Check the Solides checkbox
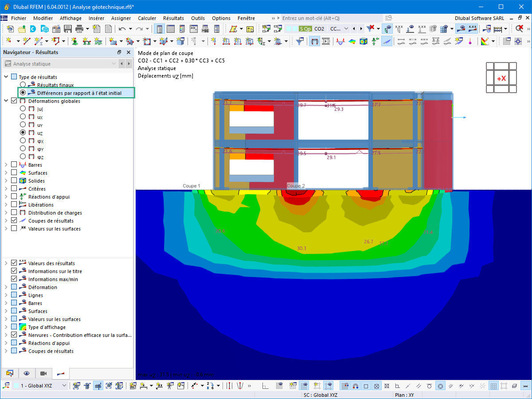Screen dimensions: 532x399 [14, 181]
